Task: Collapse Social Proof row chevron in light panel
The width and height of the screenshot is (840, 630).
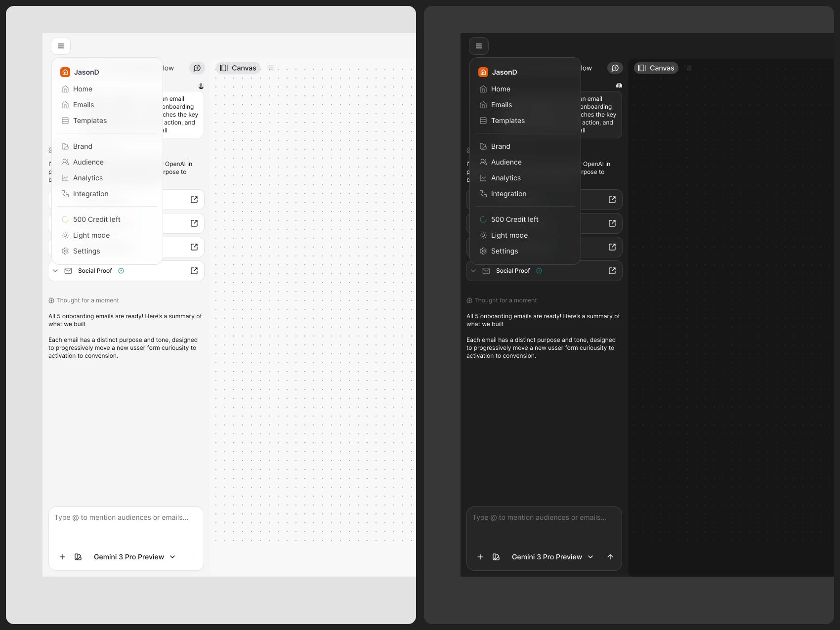Action: coord(55,271)
